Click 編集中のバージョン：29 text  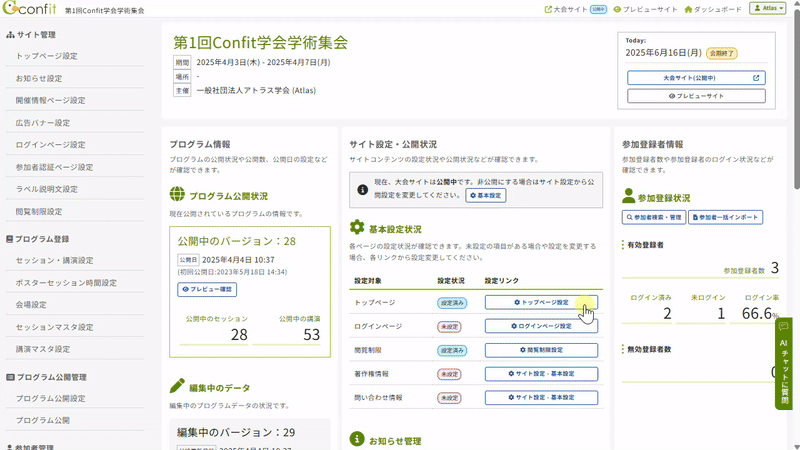coord(236,433)
